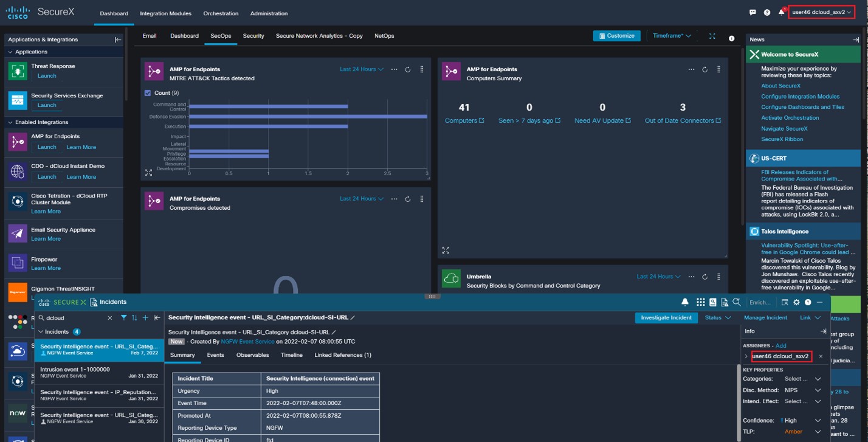Open the kebab menu of MITRE ATT&CK tile

click(422, 70)
